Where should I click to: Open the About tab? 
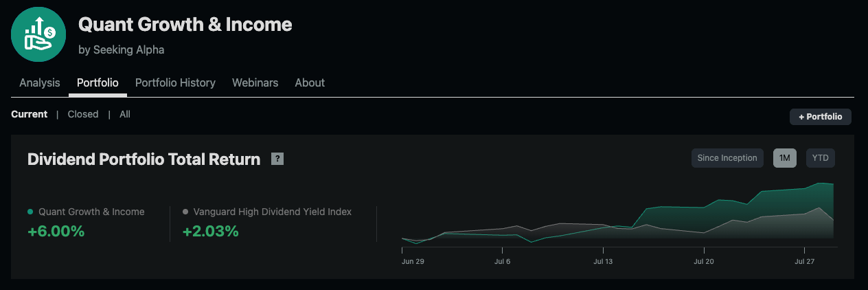click(310, 82)
